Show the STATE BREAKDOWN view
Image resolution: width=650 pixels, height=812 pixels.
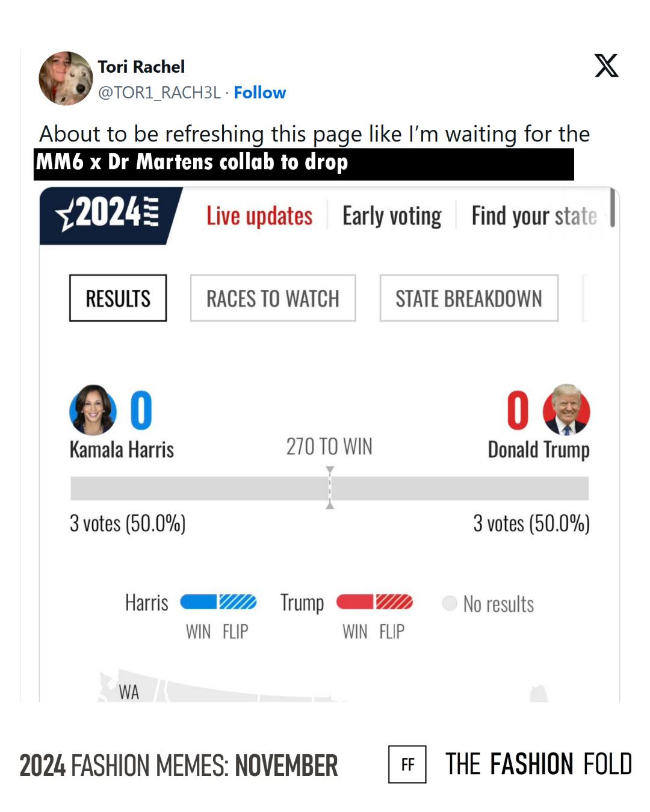[469, 298]
